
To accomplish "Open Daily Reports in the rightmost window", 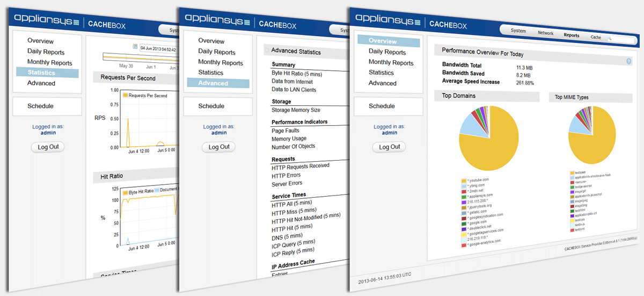I will [387, 52].
